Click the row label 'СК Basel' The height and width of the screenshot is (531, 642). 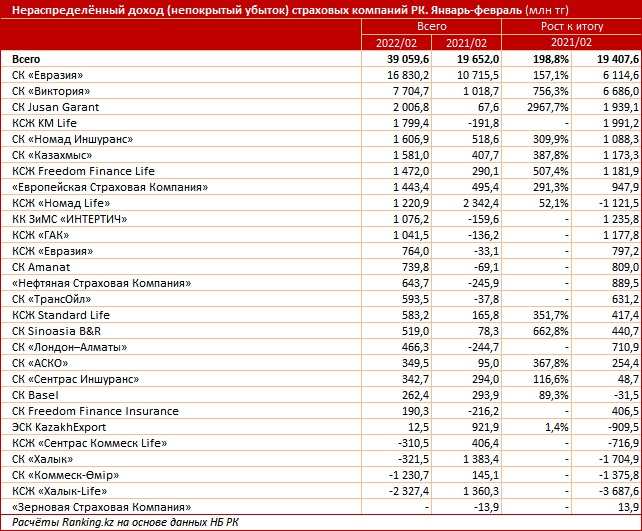tap(35, 395)
